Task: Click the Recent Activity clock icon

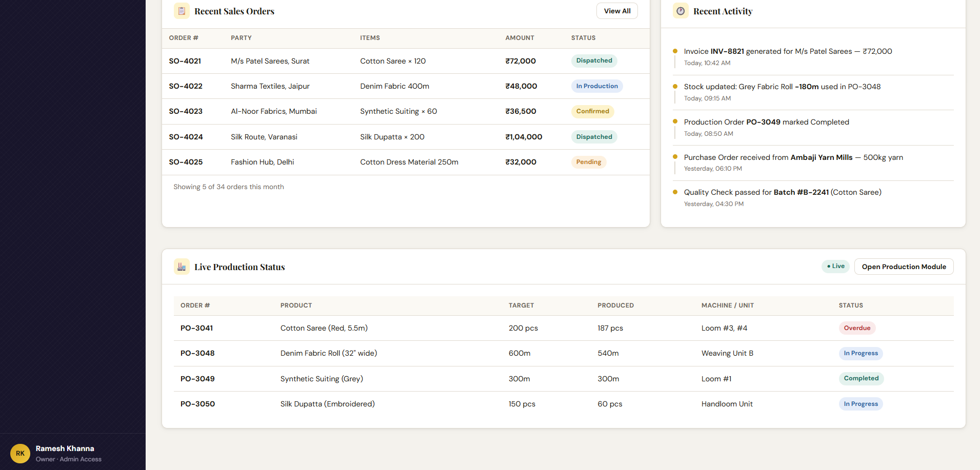Action: pyautogui.click(x=681, y=11)
